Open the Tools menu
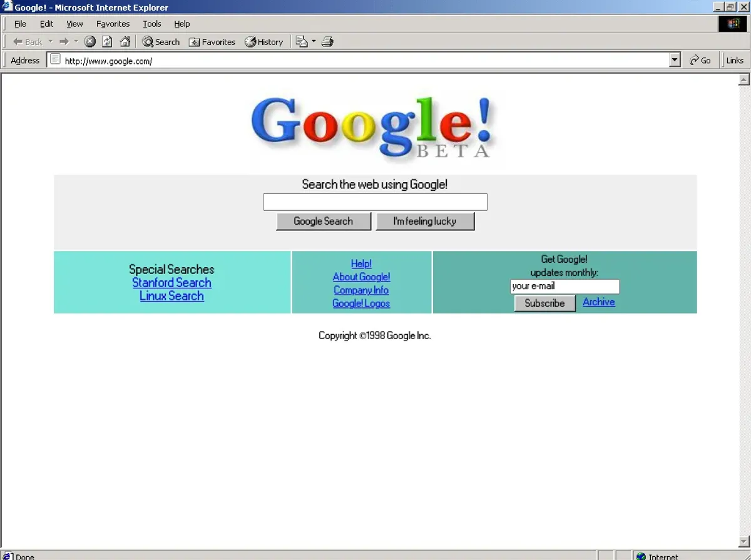 click(152, 24)
